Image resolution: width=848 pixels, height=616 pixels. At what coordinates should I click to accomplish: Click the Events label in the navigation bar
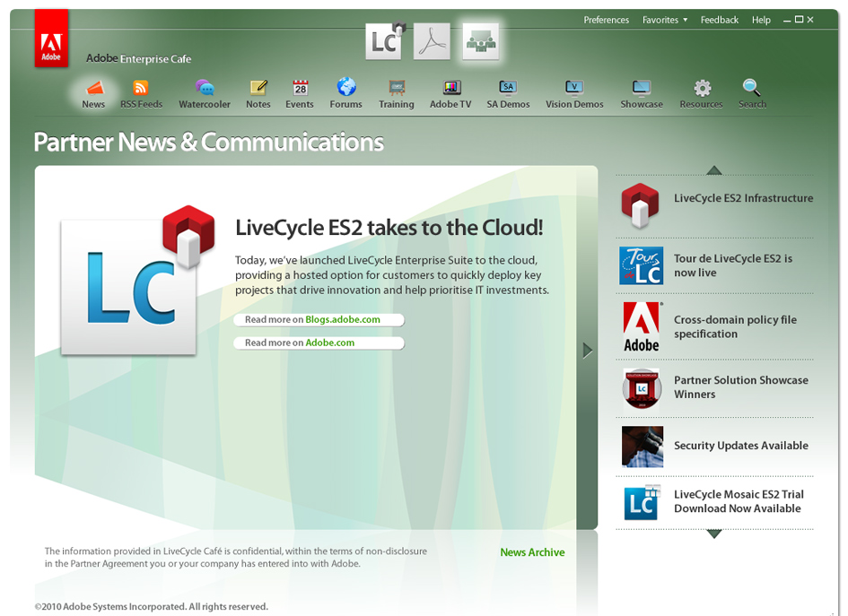coord(300,104)
